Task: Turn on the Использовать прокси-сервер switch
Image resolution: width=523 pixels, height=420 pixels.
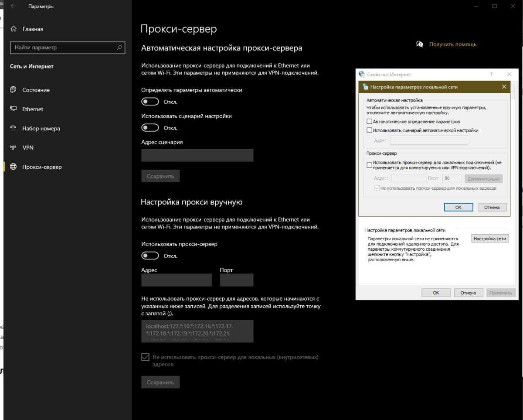Action: pos(150,256)
